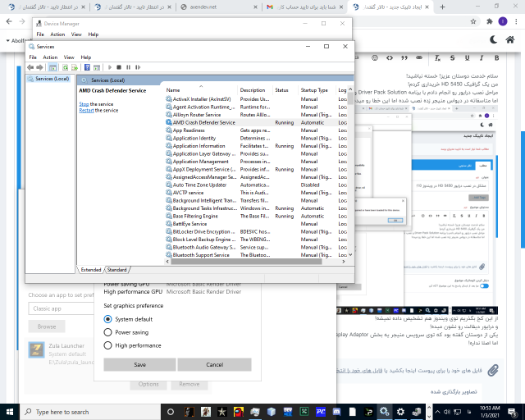Click the Back arrow in Services toolbar
The width and height of the screenshot is (525, 420).
(32, 67)
